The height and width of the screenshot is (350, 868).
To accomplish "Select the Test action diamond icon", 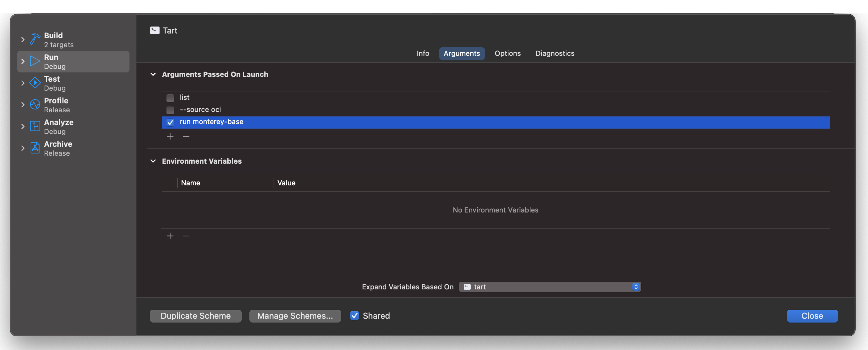I will click(35, 83).
